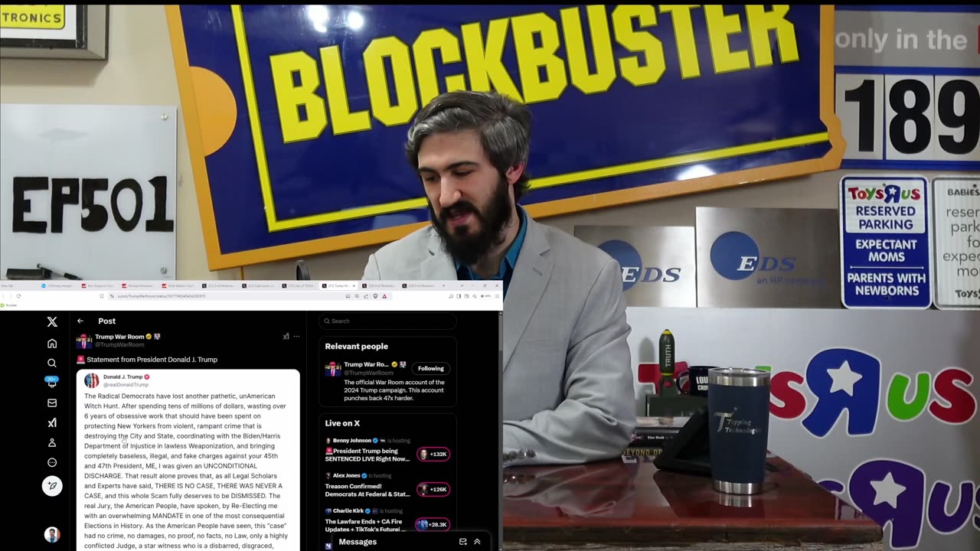Viewport: 980px width, 551px height.
Task: Open Profile icon in X sidebar
Action: [52, 442]
